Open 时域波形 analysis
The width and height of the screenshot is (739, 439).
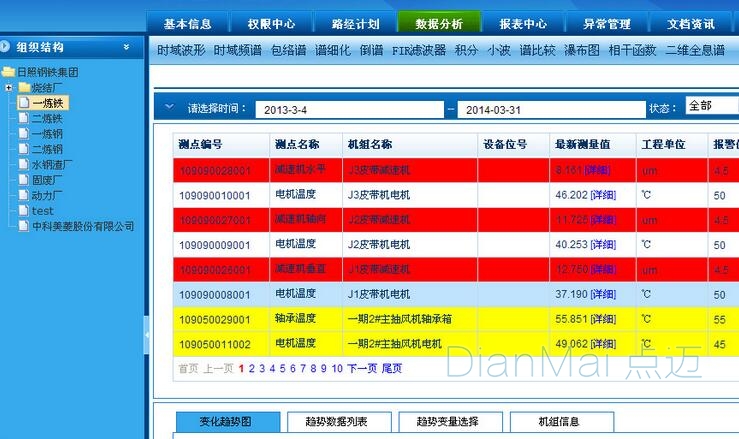coord(181,50)
